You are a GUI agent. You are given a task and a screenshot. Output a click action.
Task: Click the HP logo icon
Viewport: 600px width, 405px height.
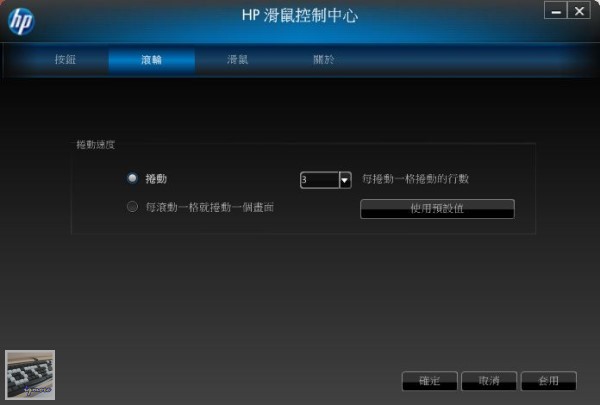(x=21, y=22)
